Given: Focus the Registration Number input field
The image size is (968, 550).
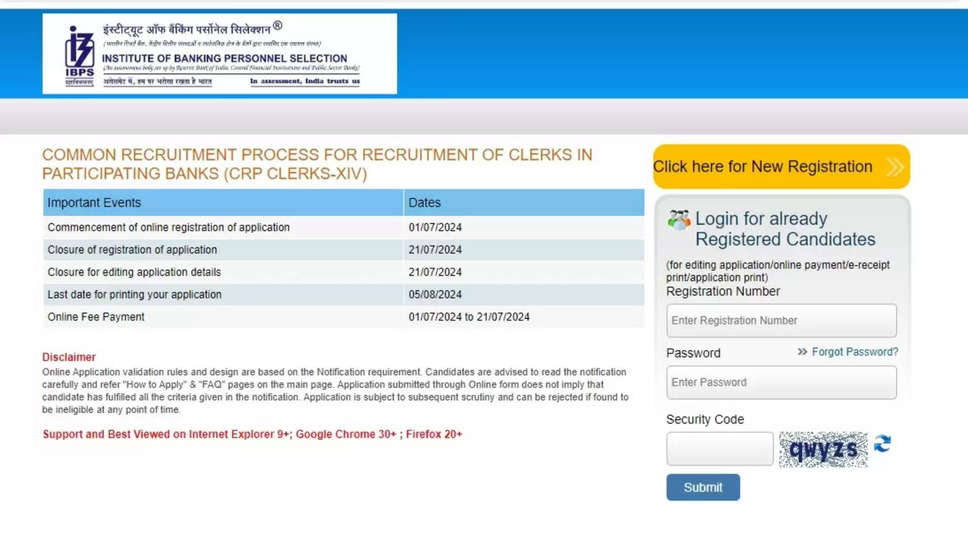Looking at the screenshot, I should point(781,321).
